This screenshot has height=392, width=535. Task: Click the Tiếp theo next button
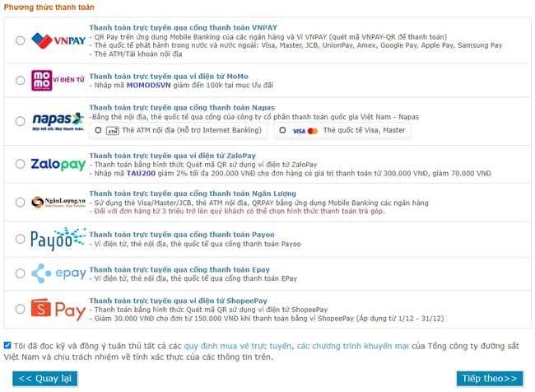pos(490,379)
